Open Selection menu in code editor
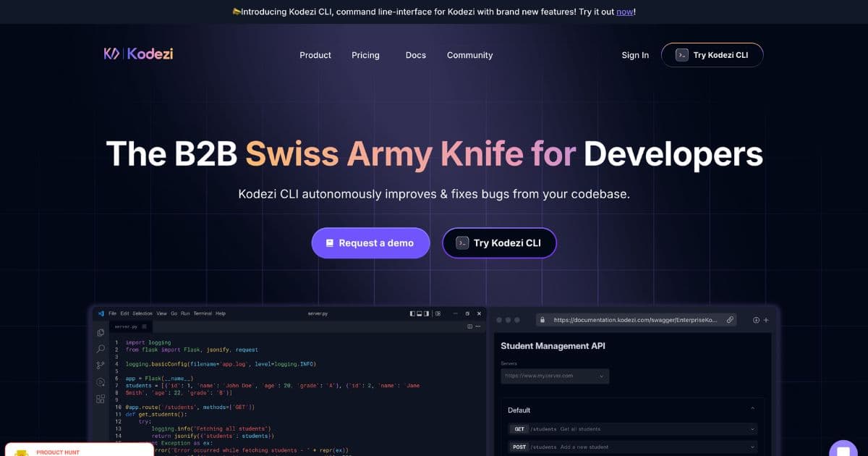Screen dimensions: 868x456 (142, 313)
